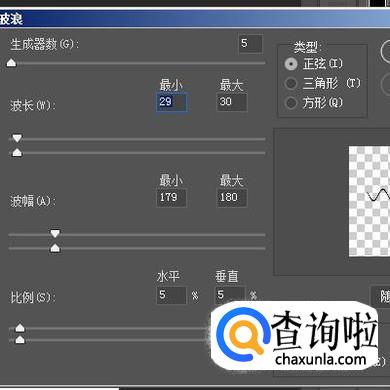Click the 生成器数 number field

251,44
